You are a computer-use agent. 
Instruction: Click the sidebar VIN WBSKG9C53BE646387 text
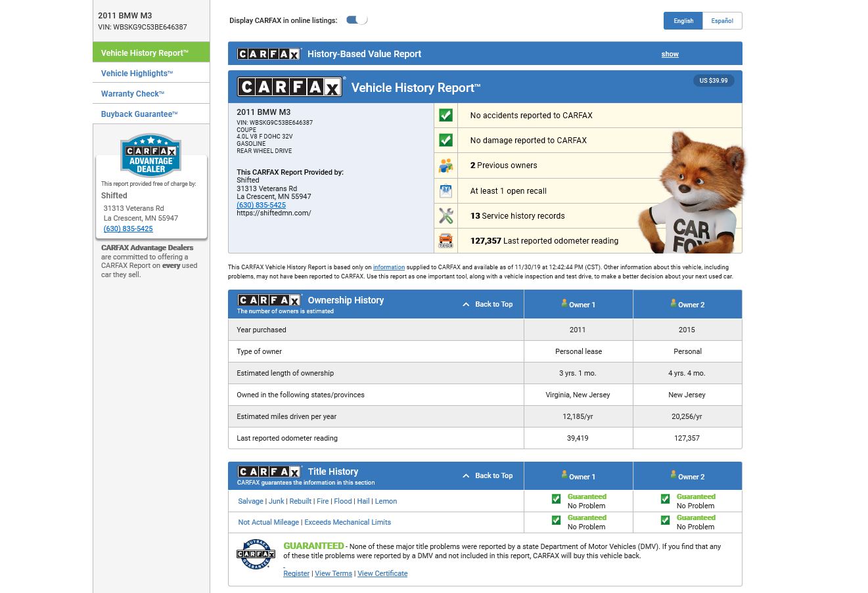point(143,28)
